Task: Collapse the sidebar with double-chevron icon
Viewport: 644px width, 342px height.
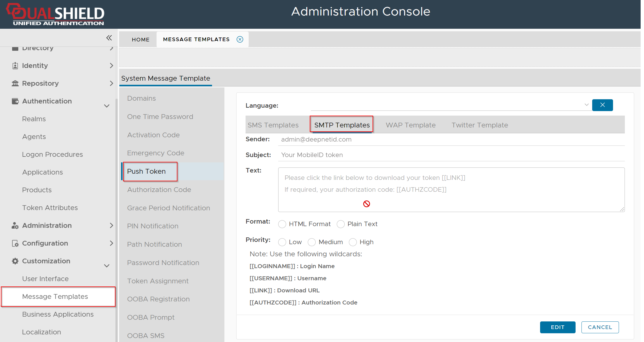Action: point(109,38)
